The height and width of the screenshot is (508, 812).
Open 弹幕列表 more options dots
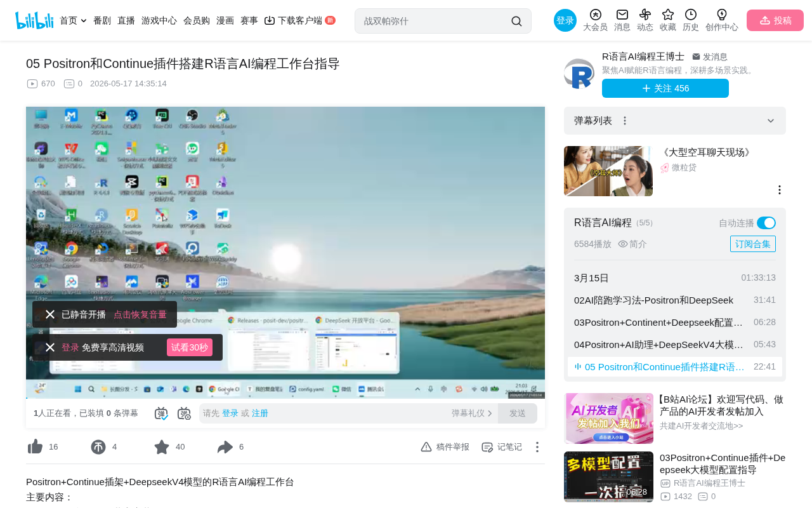[625, 121]
